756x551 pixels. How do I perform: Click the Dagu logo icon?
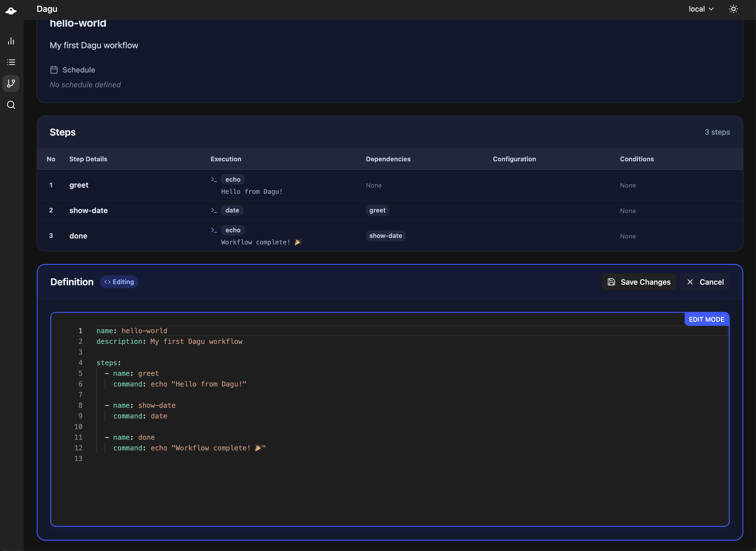[x=11, y=11]
